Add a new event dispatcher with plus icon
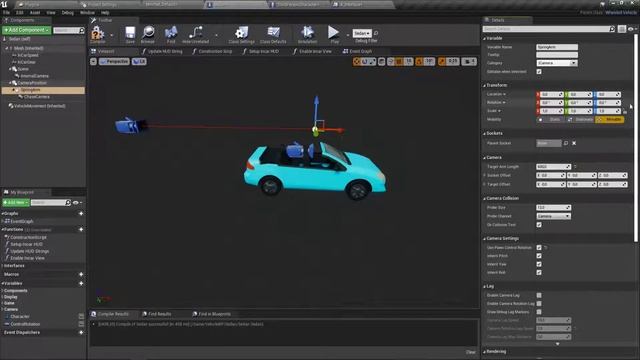 pos(81,332)
